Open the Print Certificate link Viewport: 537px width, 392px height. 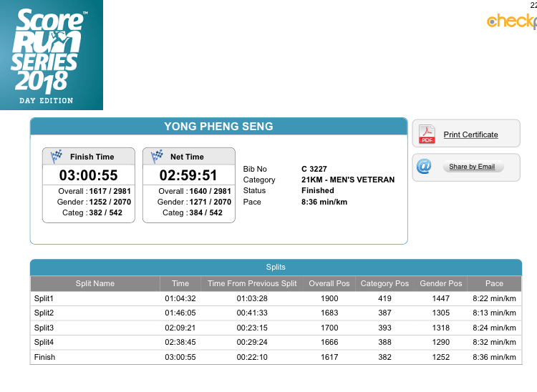tap(470, 134)
